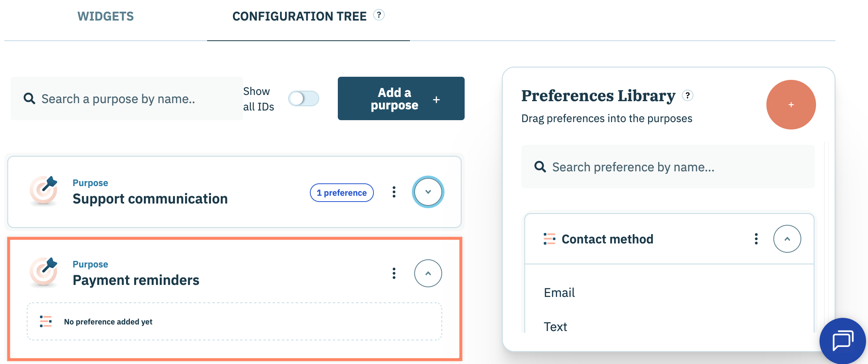The height and width of the screenshot is (364, 868).
Task: Click the Add a purpose button
Action: tap(401, 98)
